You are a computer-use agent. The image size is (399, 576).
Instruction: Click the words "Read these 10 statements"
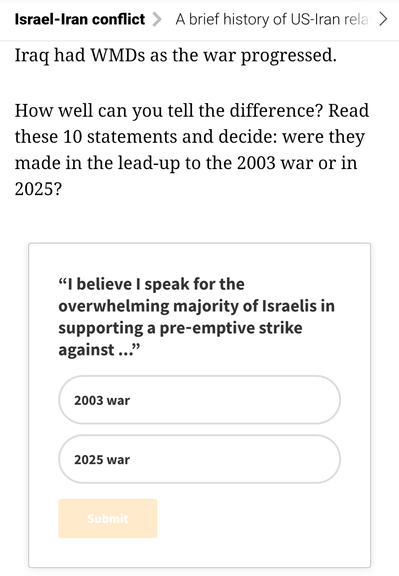point(192,123)
